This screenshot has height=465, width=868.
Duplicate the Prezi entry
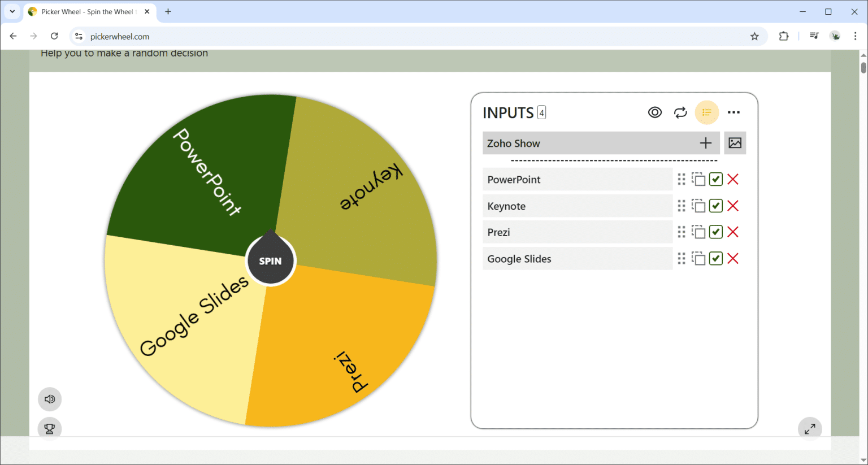tap(698, 232)
